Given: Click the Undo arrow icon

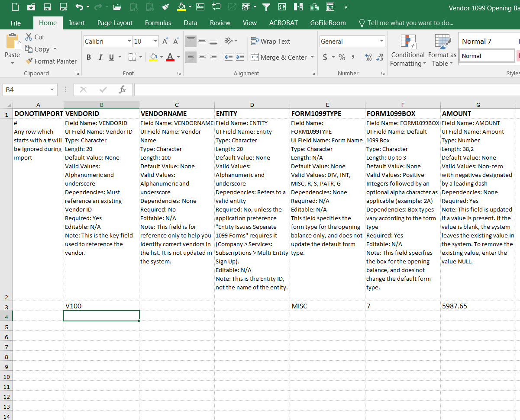Looking at the screenshot, I should tap(78, 7).
